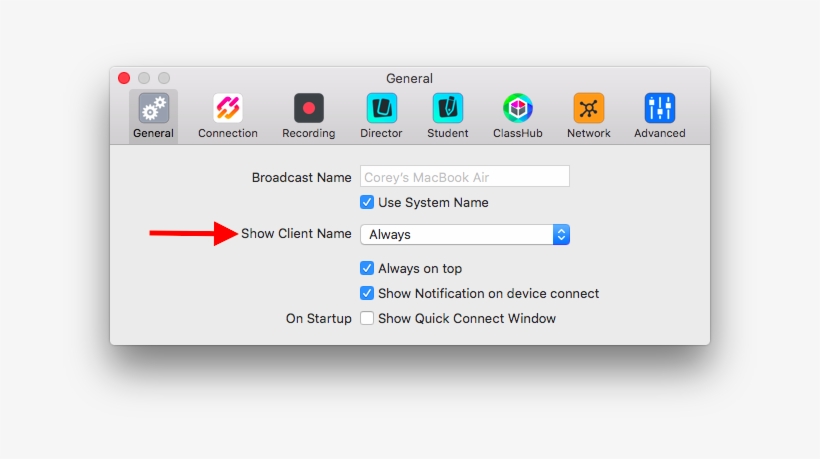
Task: Open the Show Client Name dropdown
Action: point(464,235)
